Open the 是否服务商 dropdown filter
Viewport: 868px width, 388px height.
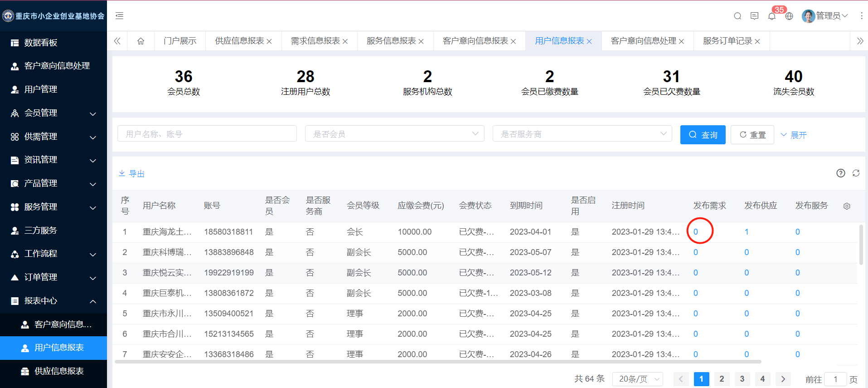582,134
